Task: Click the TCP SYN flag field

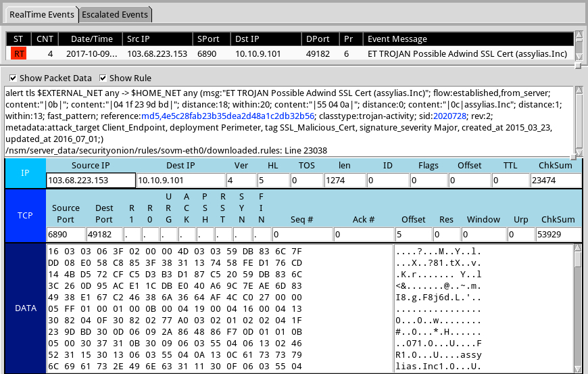Action: click(242, 235)
